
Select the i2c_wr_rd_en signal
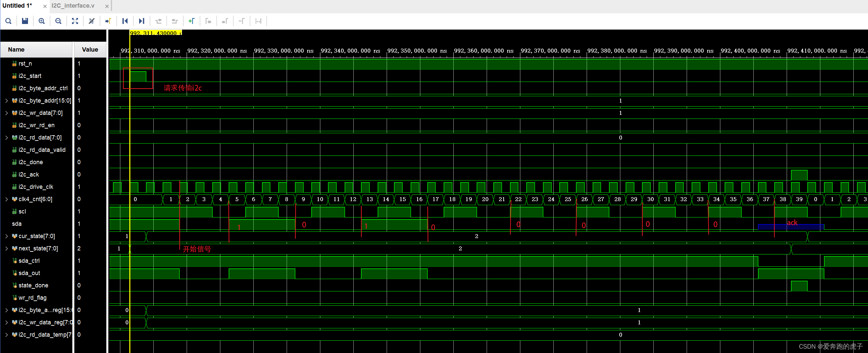point(36,125)
